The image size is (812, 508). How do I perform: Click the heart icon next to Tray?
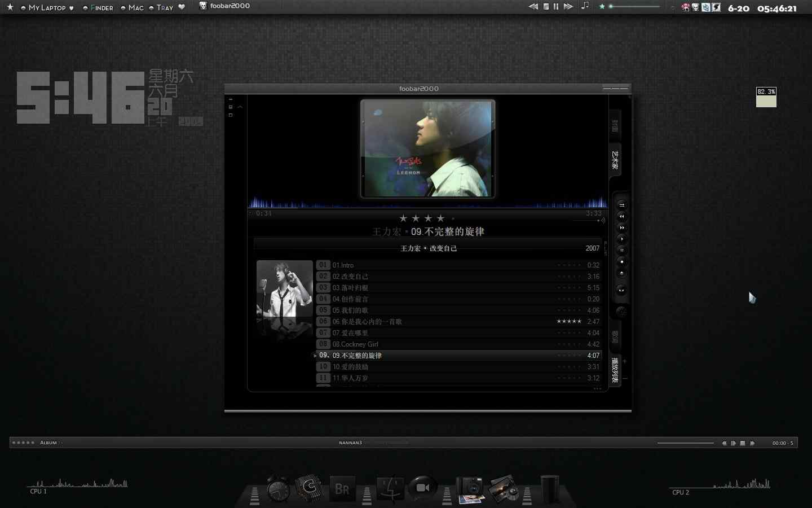pos(182,7)
